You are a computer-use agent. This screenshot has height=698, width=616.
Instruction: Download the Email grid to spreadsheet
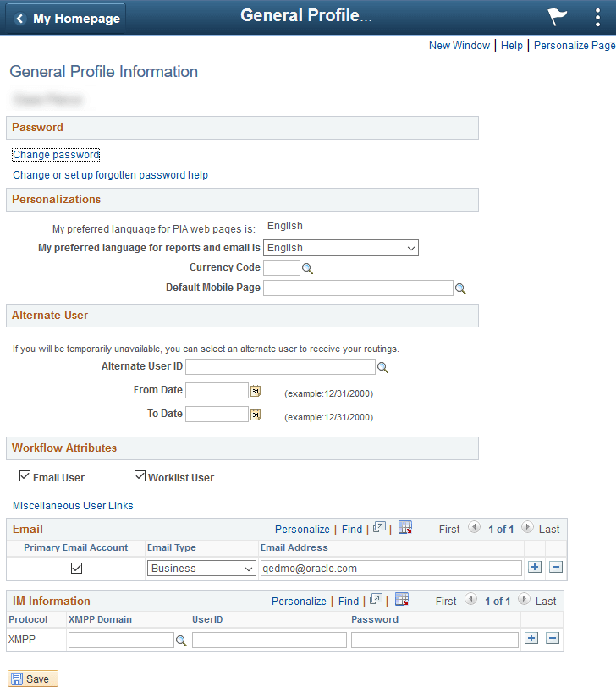pyautogui.click(x=404, y=527)
